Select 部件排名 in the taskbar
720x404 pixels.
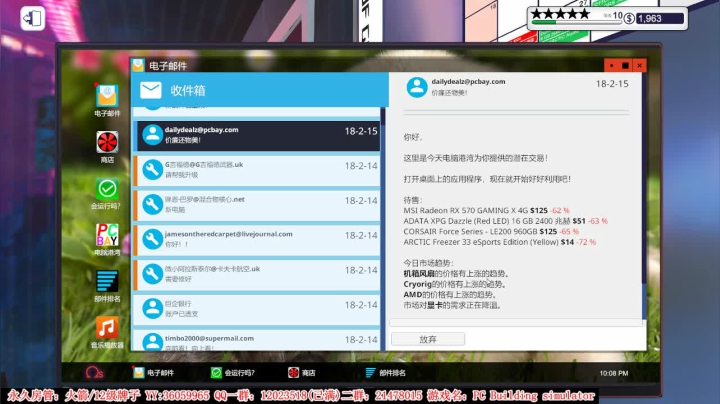[385, 373]
